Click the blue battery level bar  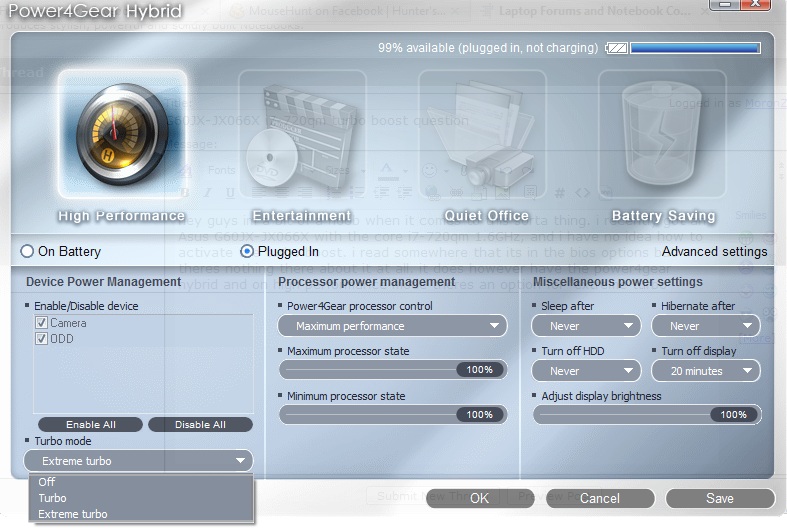click(696, 48)
